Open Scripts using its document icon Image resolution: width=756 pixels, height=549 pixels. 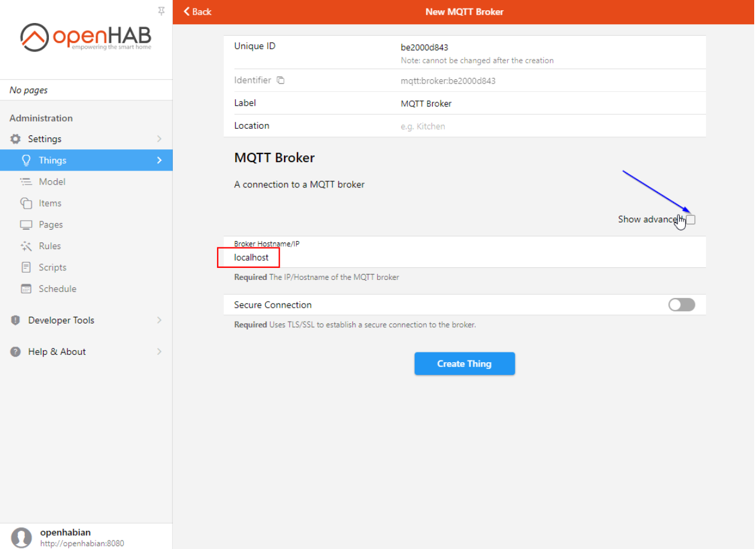[25, 267]
